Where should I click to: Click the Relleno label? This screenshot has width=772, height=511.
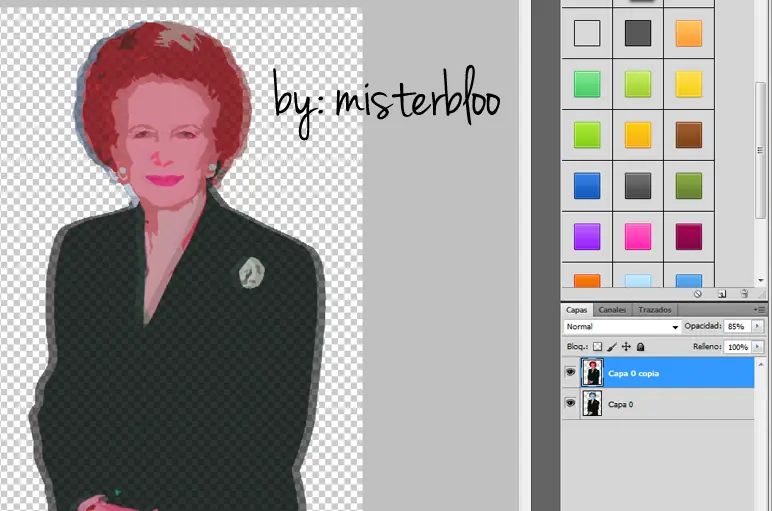[707, 347]
